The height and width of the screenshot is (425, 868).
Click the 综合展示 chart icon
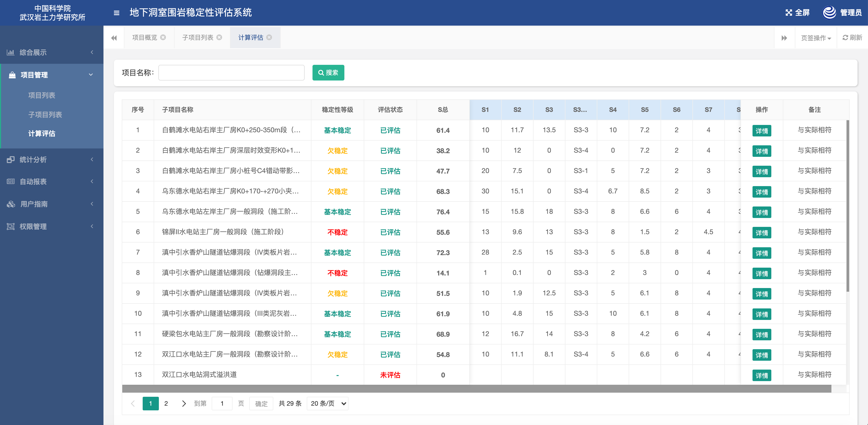(x=10, y=52)
